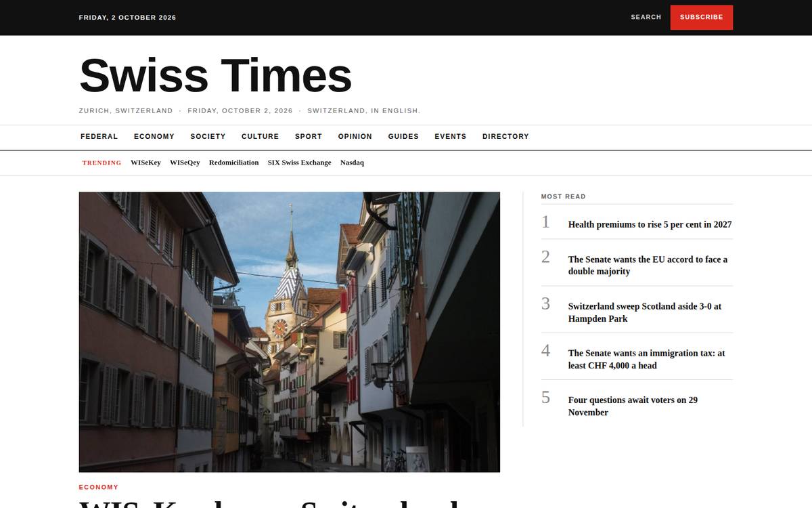Select trending topic Redomiciliation

(x=233, y=163)
